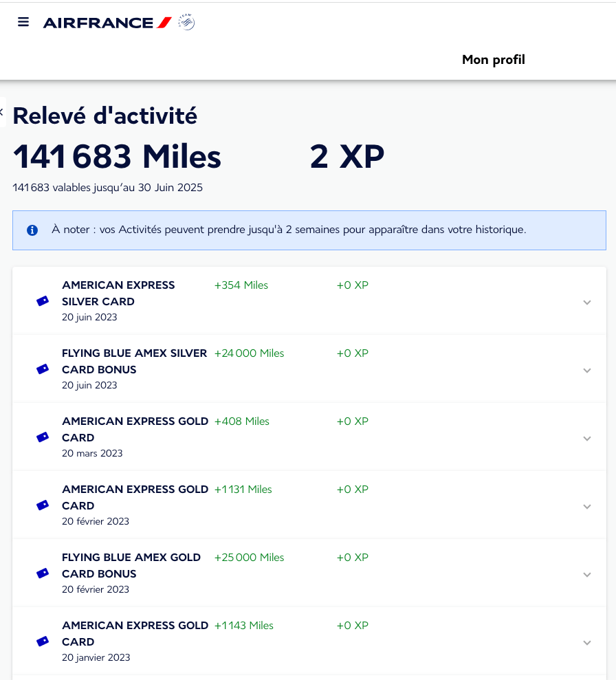Click the 20 janvier 2023 date
The width and height of the screenshot is (616, 680).
[96, 657]
